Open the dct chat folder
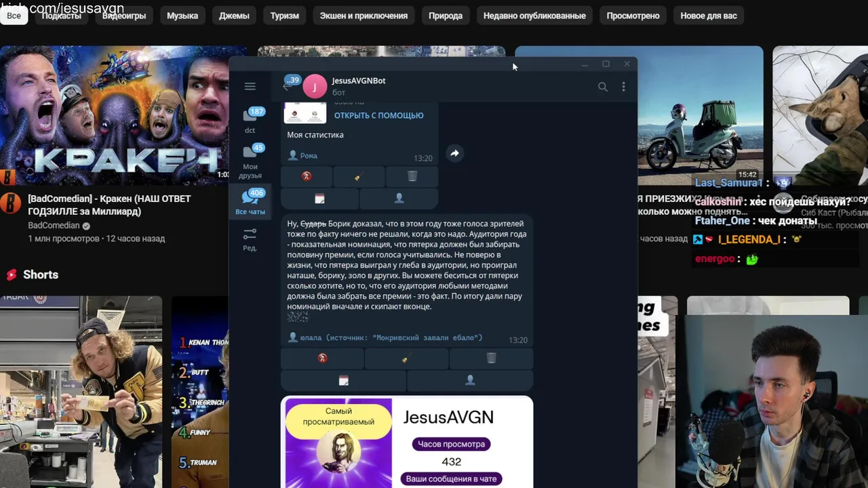The width and height of the screenshot is (868, 488). (250, 120)
